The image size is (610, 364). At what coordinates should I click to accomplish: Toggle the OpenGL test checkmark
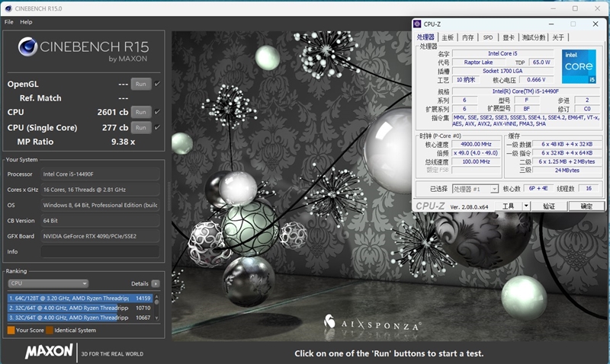[x=157, y=84]
